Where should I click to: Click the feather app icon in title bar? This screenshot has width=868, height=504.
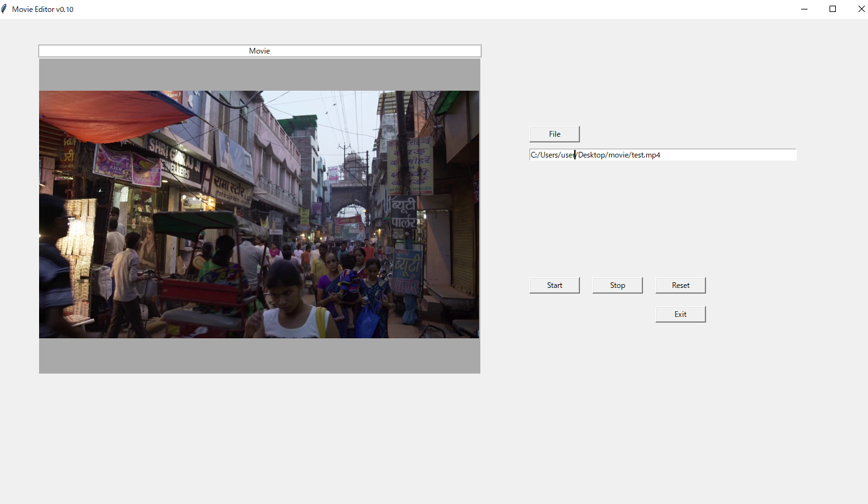[x=4, y=9]
